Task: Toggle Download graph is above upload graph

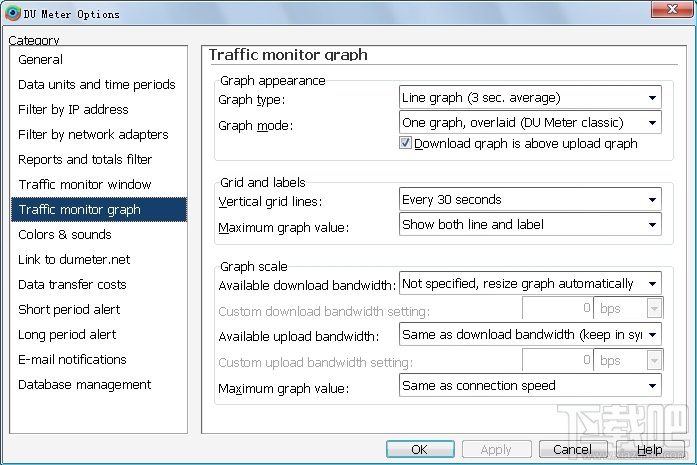Action: coord(406,143)
